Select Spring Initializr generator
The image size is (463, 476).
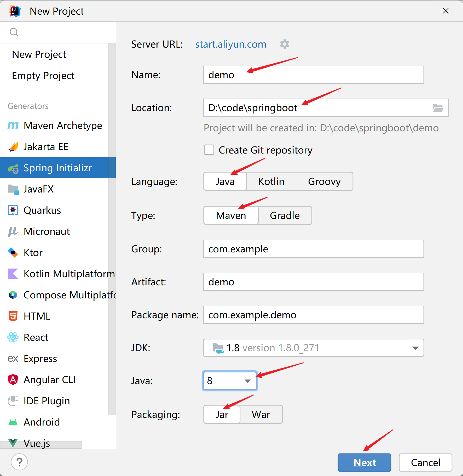coord(58,168)
